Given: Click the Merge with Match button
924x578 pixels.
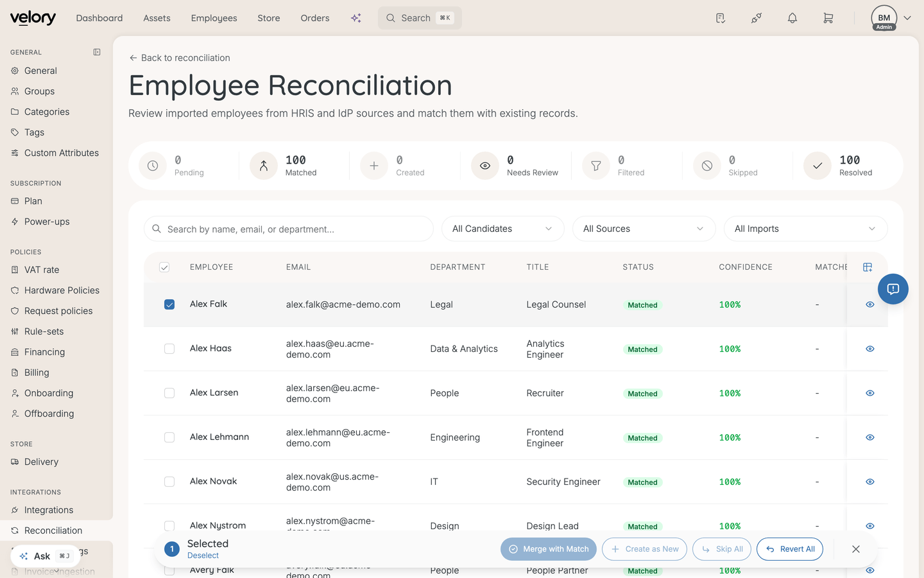Looking at the screenshot, I should click(x=549, y=549).
